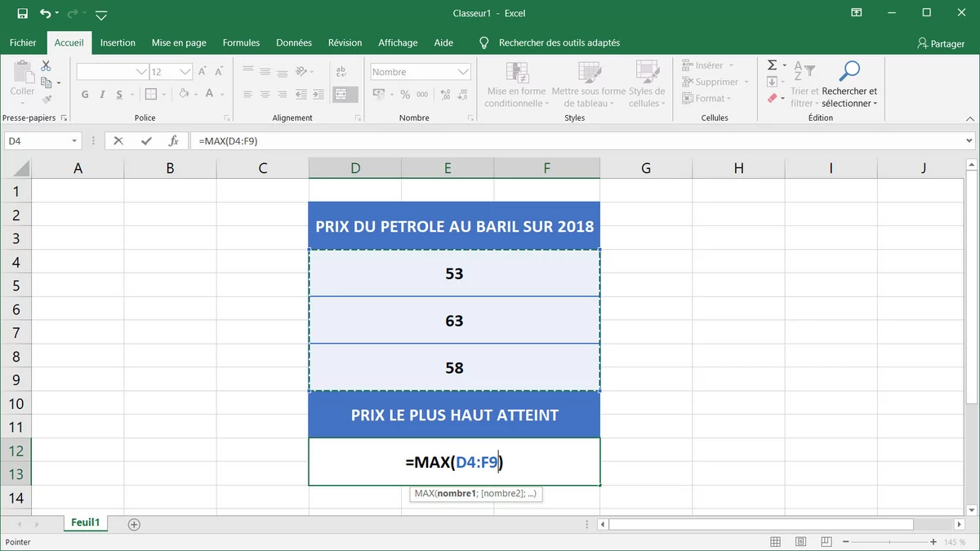980x551 pixels.
Task: Apply cell borders icon
Action: tap(153, 94)
